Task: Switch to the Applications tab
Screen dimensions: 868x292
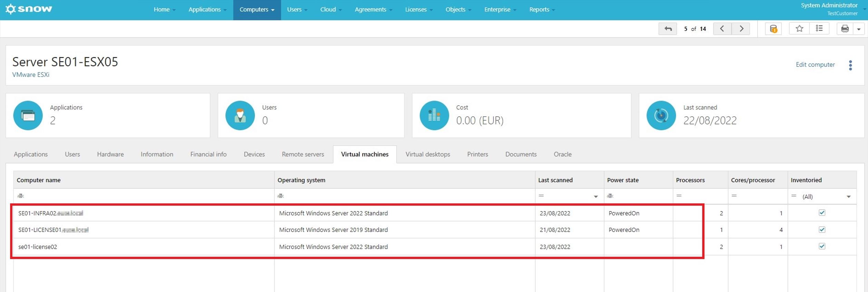Action: [31, 154]
